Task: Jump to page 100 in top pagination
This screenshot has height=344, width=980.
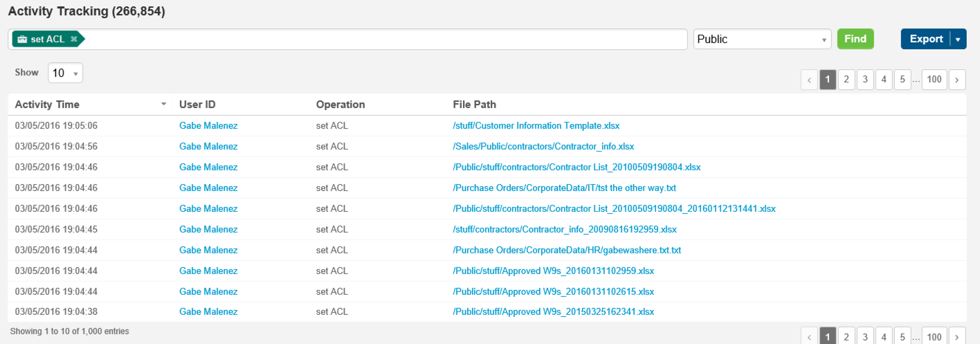Action: (934, 80)
